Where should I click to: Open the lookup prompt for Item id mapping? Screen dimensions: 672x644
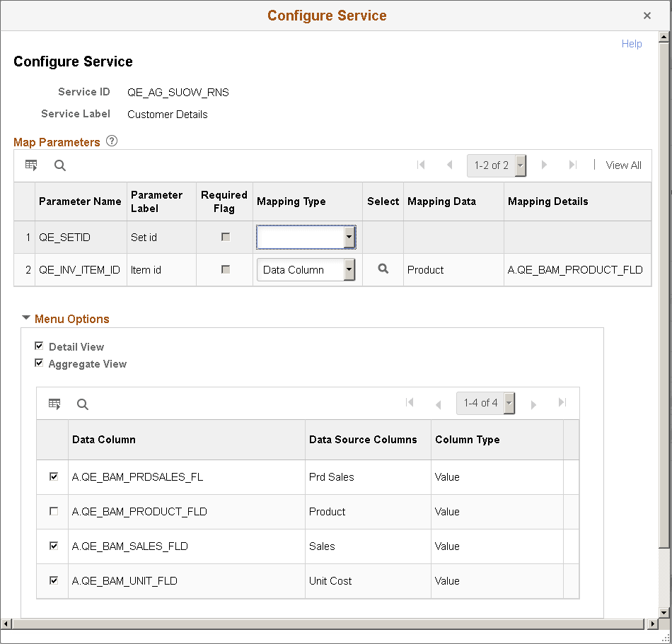(383, 269)
